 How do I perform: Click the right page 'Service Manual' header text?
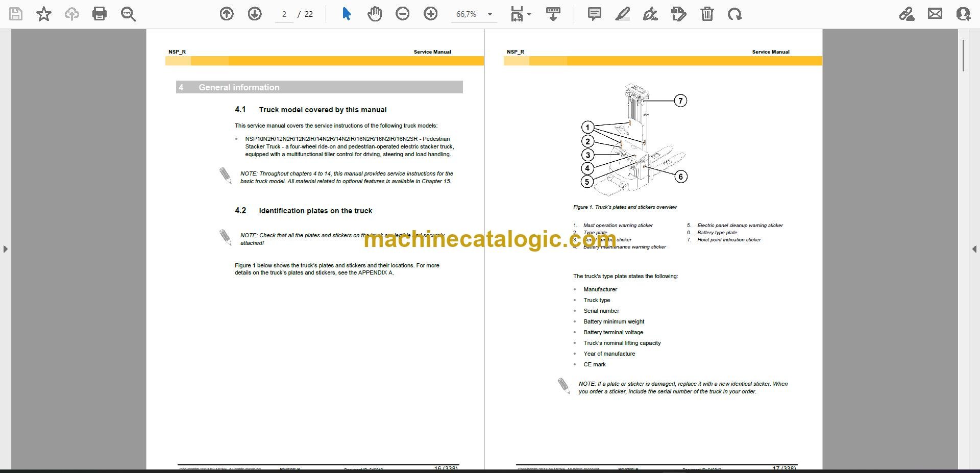coord(771,52)
